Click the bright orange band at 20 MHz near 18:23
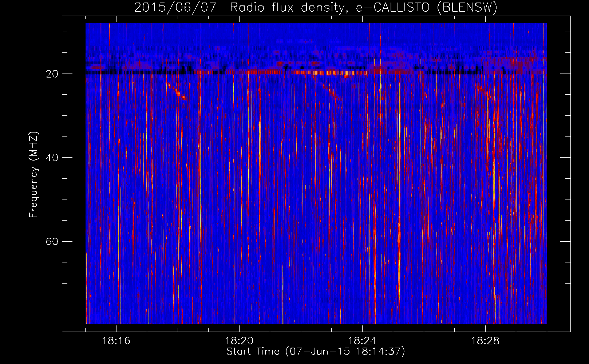 pyautogui.click(x=328, y=73)
